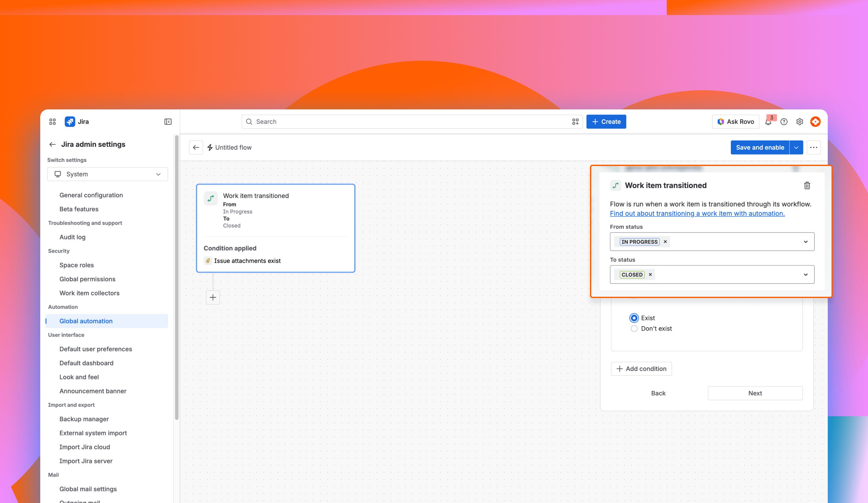
Task: Click transition icon on the flow card
Action: coord(210,198)
